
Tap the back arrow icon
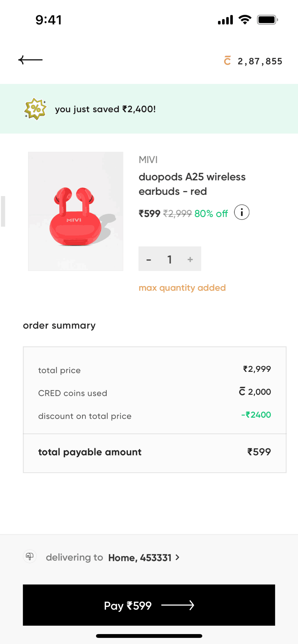30,60
